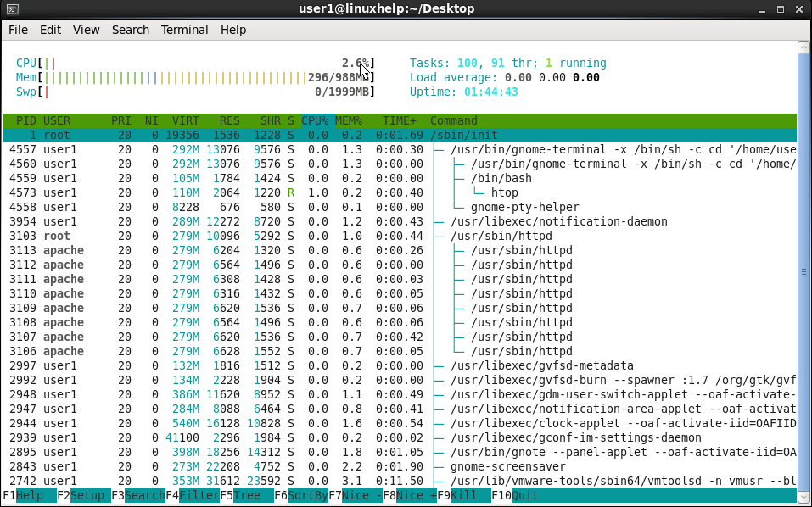Click F9 Kill in htop footer
This screenshot has width=812, height=507.
click(464, 496)
